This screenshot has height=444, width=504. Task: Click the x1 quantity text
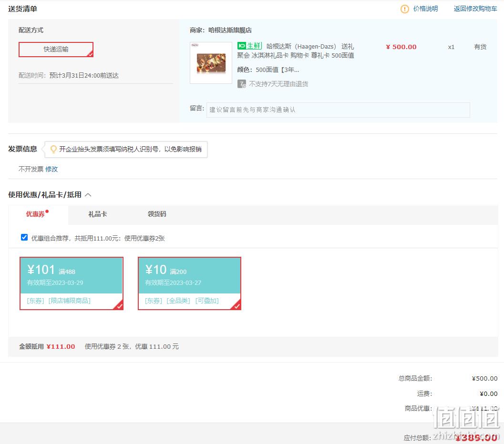[451, 47]
